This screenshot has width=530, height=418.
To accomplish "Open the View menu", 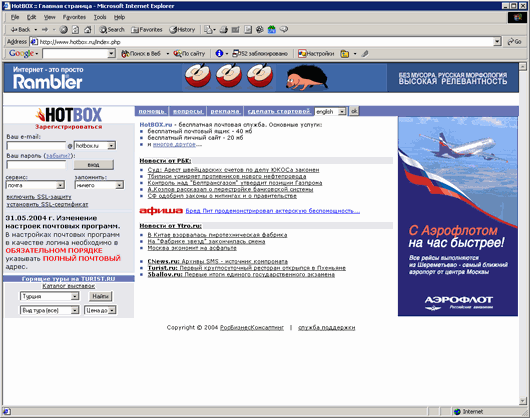I will click(49, 17).
